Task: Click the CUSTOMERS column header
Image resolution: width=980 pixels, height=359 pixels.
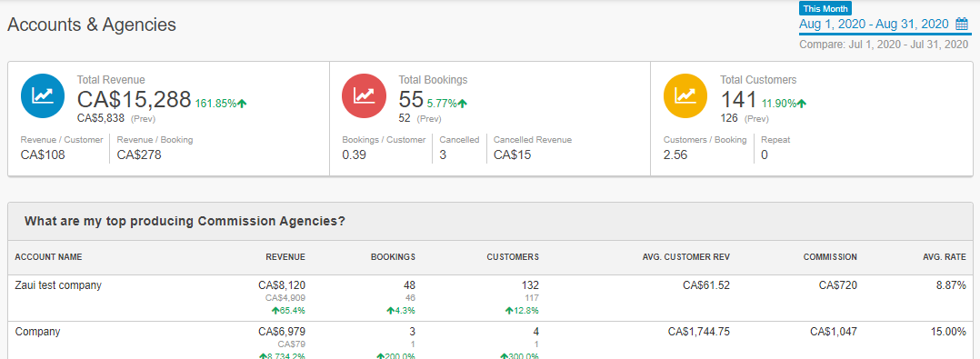Action: tap(513, 256)
